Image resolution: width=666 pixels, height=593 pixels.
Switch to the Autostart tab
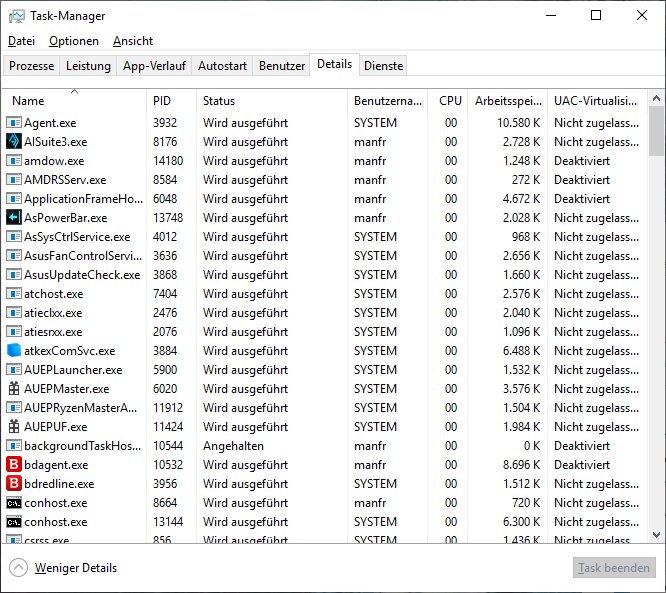click(222, 66)
